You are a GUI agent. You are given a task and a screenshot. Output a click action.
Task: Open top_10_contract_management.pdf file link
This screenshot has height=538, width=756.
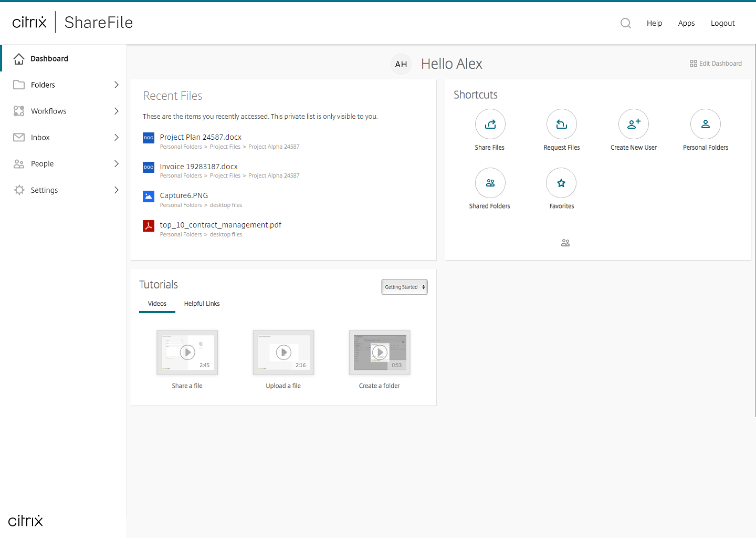coord(220,225)
